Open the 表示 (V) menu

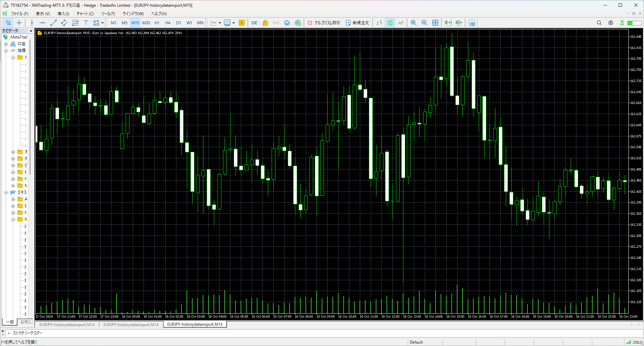[x=43, y=14]
